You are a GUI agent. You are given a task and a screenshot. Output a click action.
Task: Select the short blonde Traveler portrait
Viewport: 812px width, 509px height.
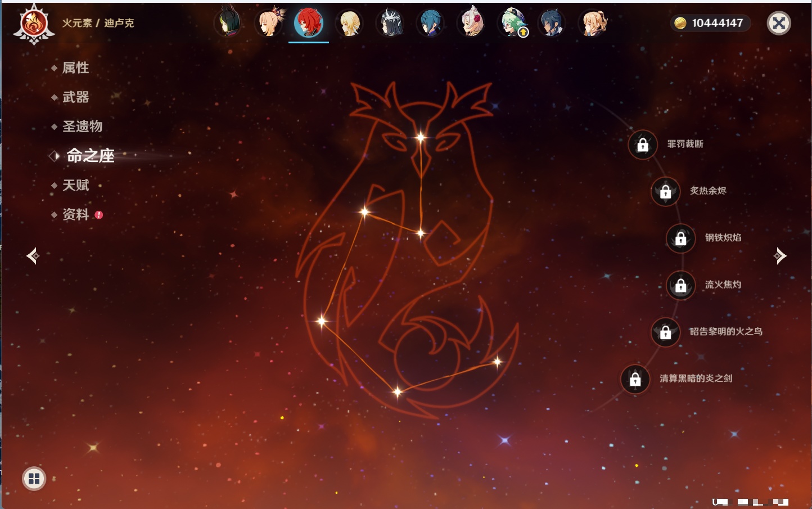coord(349,22)
